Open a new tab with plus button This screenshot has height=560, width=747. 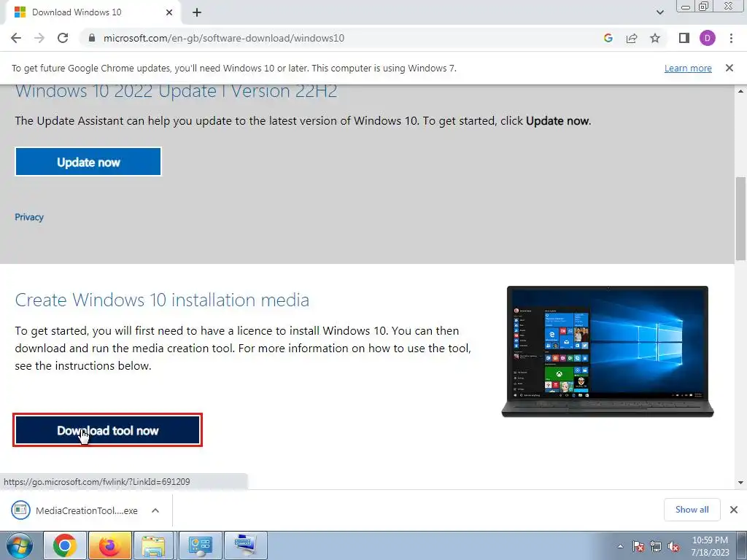197,12
